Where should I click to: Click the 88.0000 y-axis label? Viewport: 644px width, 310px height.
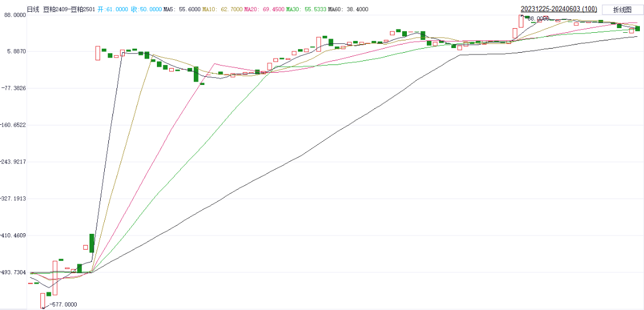click(15, 15)
